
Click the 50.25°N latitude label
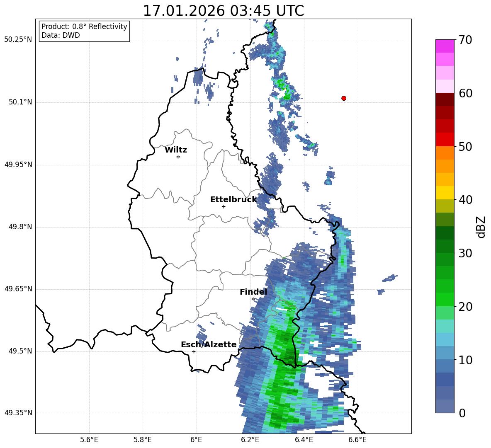(18, 40)
